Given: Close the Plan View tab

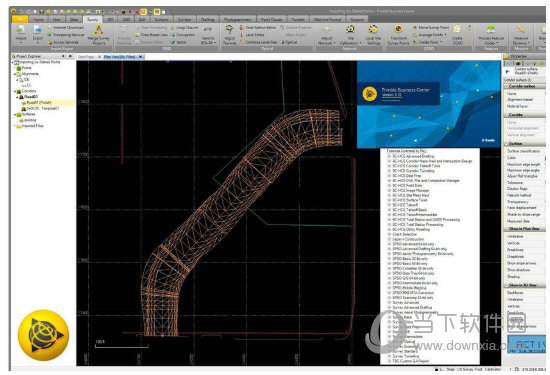Looking at the screenshot, I should point(140,57).
